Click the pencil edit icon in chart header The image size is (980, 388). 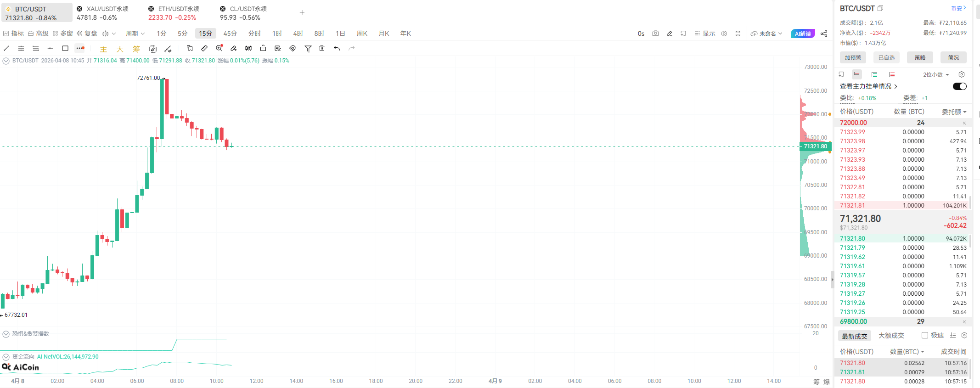[670, 34]
